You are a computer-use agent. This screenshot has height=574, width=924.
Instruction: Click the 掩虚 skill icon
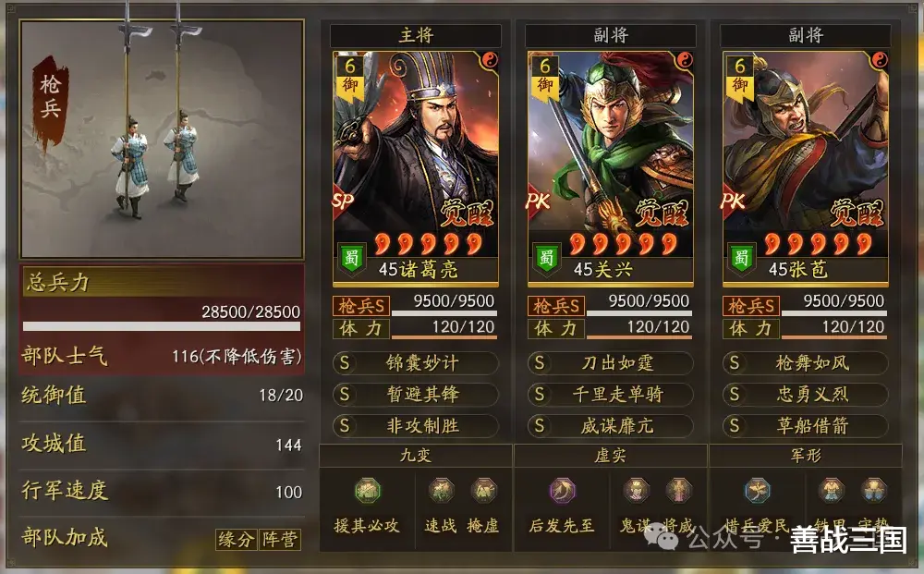click(x=483, y=490)
